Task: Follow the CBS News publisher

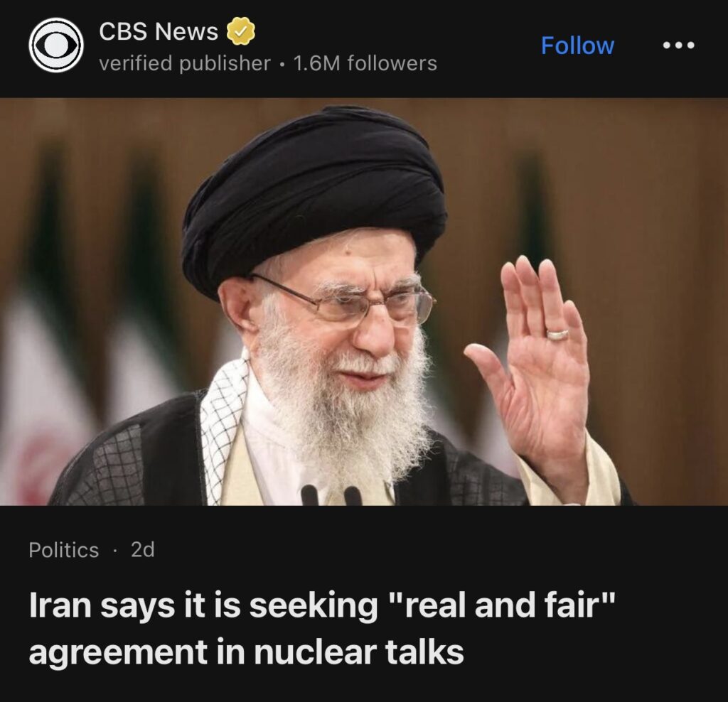Action: (x=577, y=45)
